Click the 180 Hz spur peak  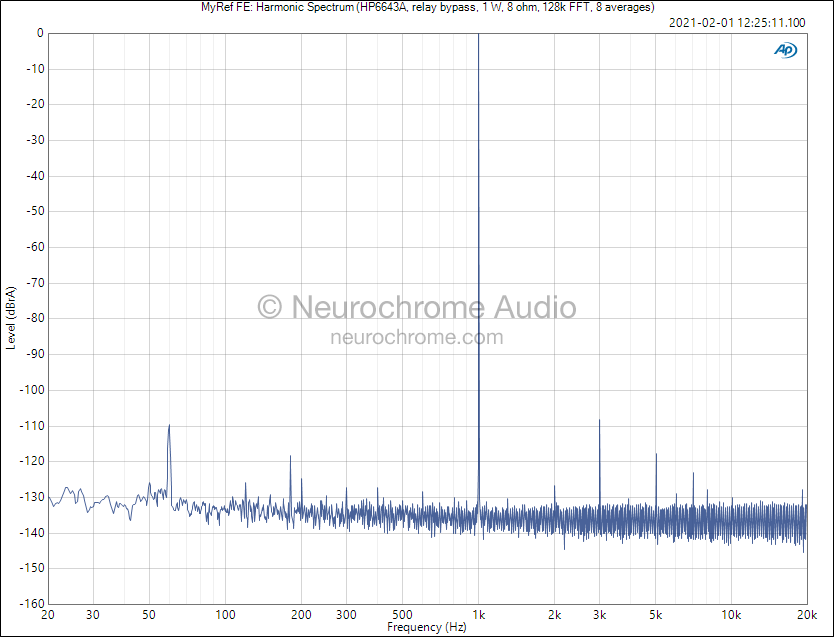tap(290, 457)
